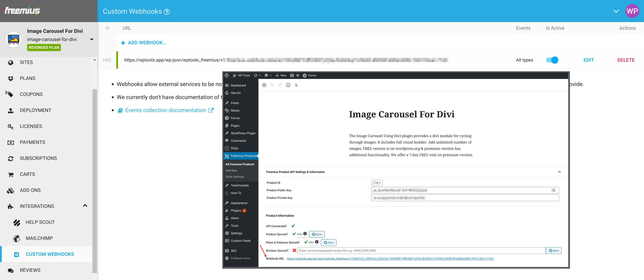Open the block list view icon

pos(296,85)
